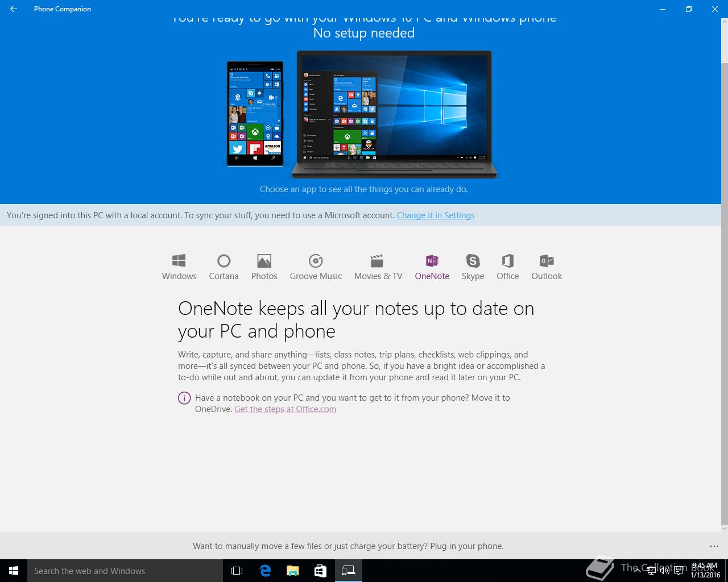Screen dimensions: 728x582
Task: Click the Groove Music tab label
Action: pyautogui.click(x=316, y=276)
